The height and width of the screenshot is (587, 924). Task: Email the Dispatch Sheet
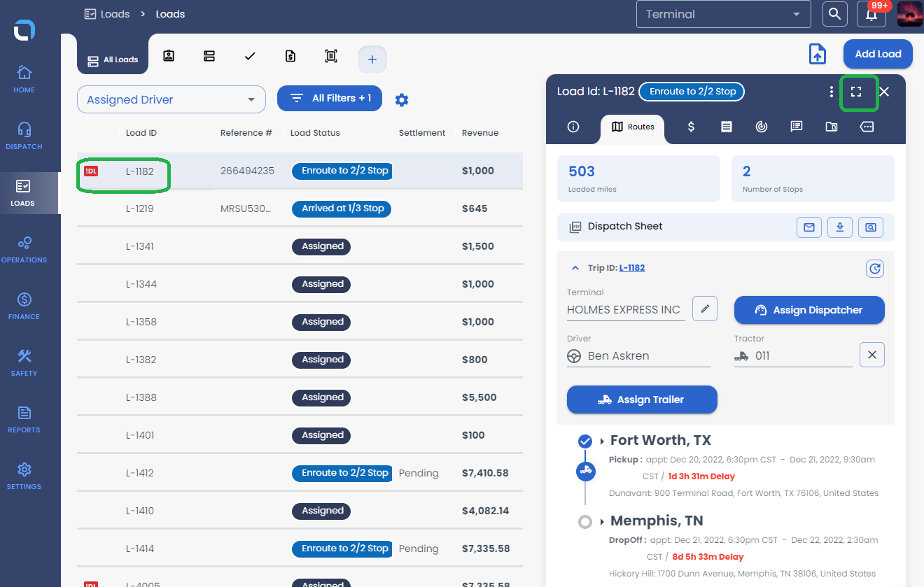point(809,227)
